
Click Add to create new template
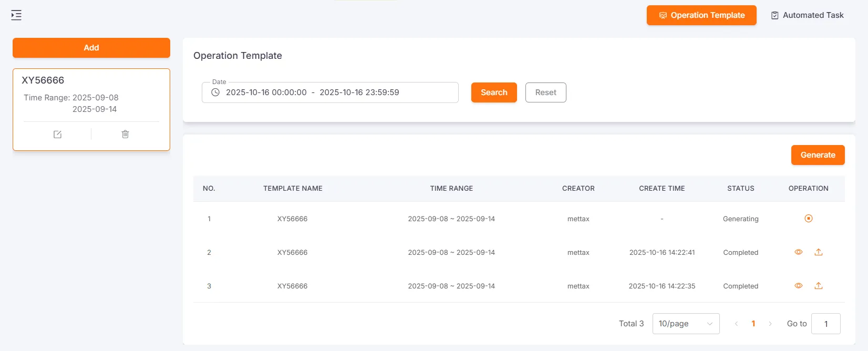(x=91, y=48)
